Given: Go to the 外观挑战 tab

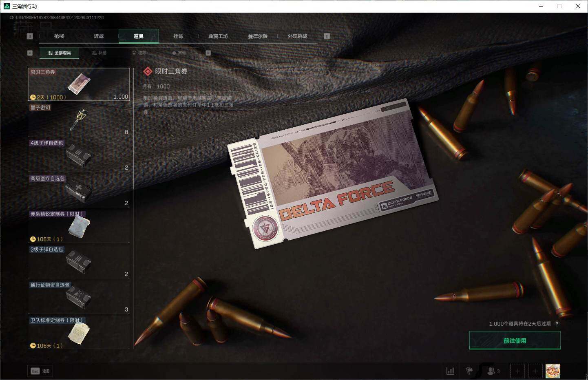Looking at the screenshot, I should [x=298, y=36].
